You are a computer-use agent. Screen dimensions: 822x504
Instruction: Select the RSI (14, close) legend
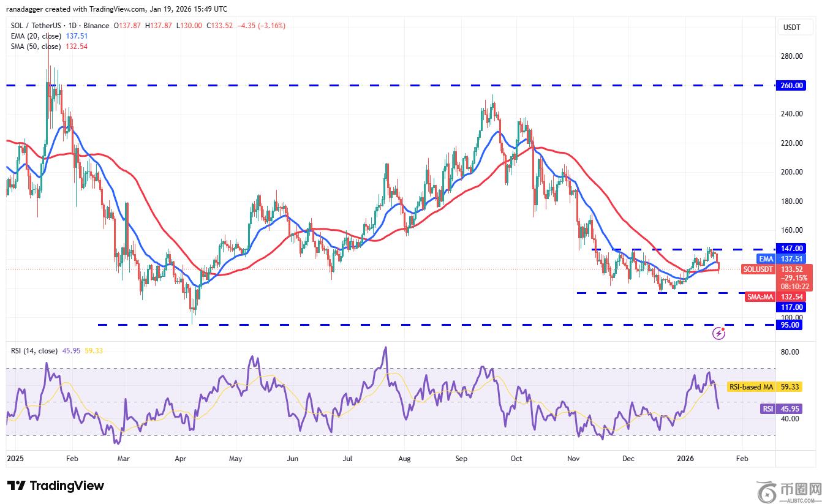(34, 351)
